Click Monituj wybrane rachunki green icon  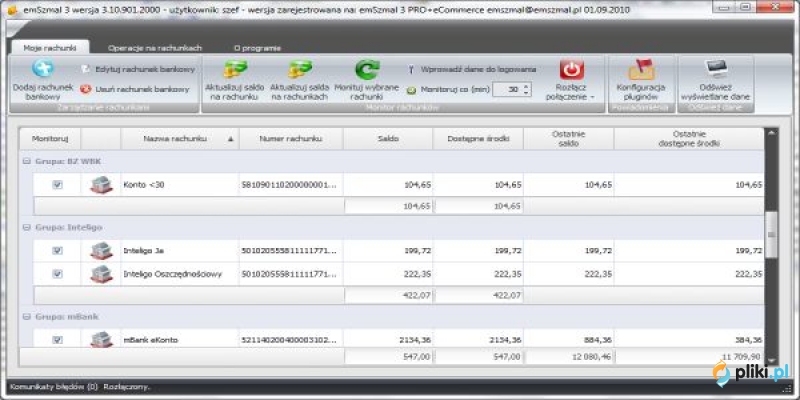[x=367, y=69]
